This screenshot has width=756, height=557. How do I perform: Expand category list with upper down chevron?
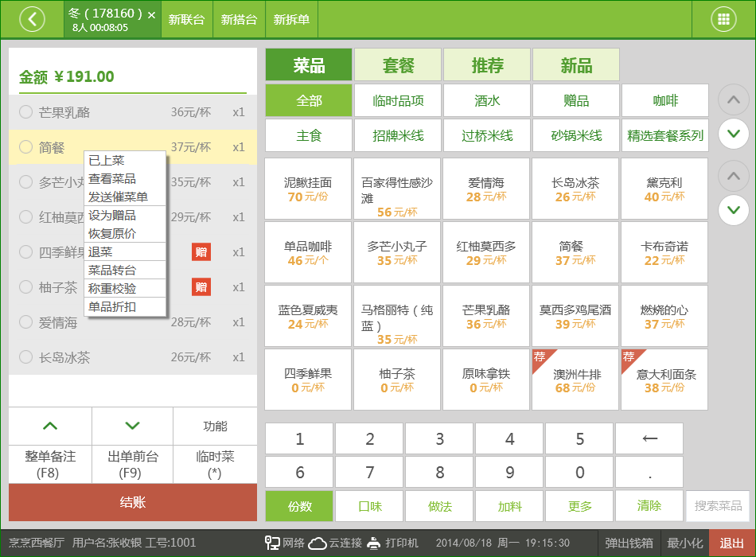pyautogui.click(x=734, y=134)
